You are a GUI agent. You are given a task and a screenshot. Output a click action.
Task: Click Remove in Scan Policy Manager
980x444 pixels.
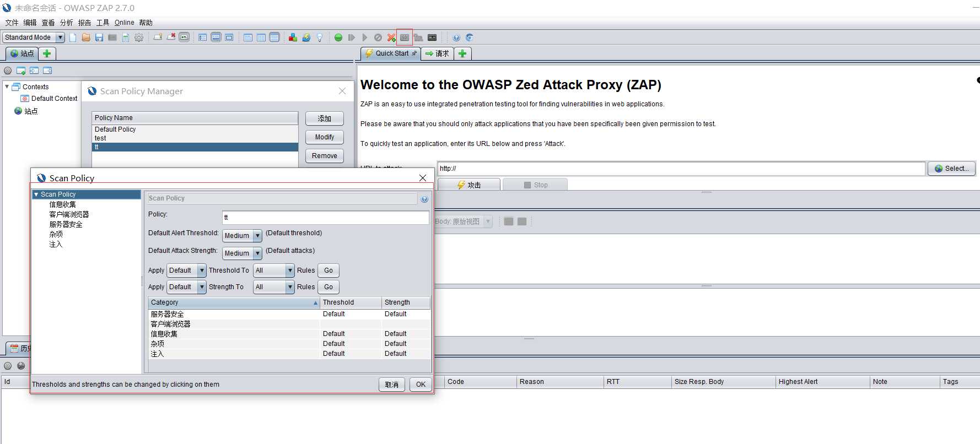[x=325, y=156]
